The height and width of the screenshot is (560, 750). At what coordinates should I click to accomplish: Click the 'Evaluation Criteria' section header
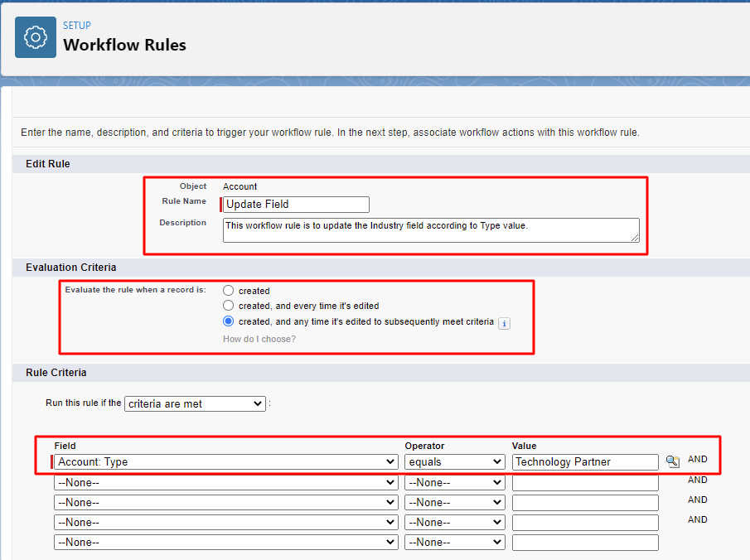[70, 268]
